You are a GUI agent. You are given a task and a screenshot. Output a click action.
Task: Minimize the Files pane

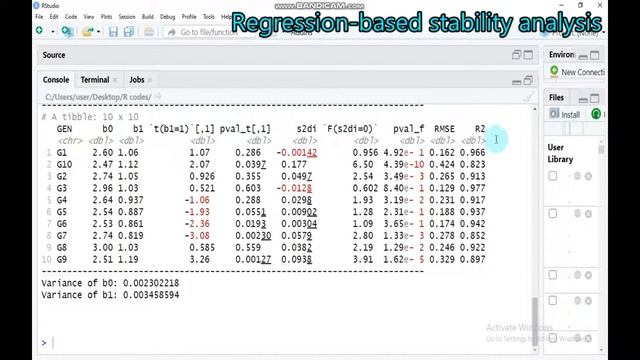pyautogui.click(x=583, y=100)
